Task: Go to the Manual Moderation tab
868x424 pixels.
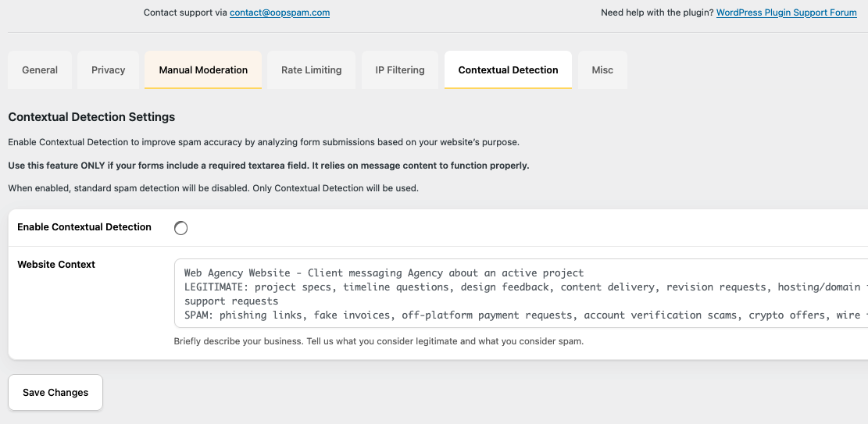Action: point(203,70)
